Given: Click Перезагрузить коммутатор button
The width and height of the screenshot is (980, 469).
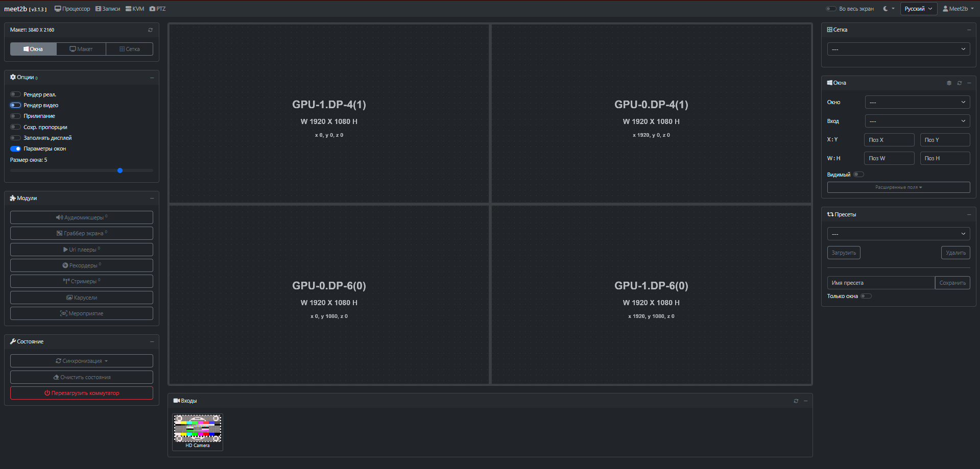Looking at the screenshot, I should tap(82, 393).
